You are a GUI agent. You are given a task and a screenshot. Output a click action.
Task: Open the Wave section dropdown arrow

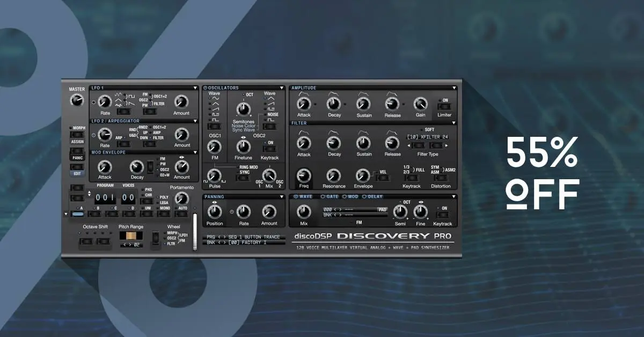454,197
